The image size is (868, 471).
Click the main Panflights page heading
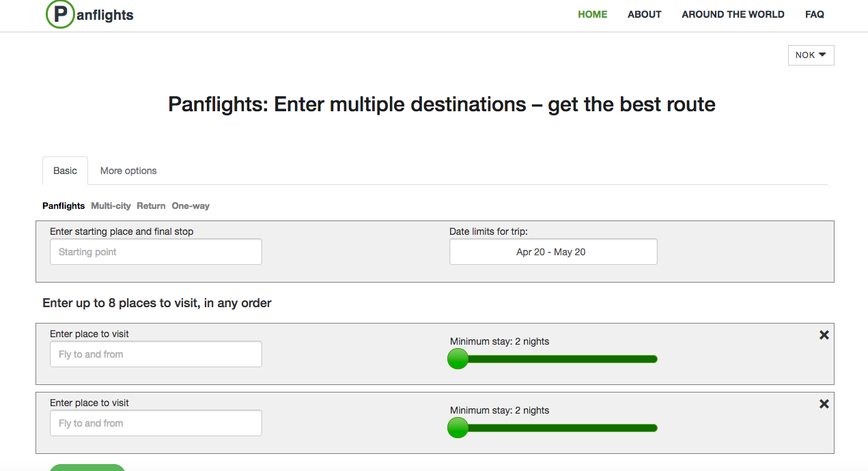[x=442, y=104]
